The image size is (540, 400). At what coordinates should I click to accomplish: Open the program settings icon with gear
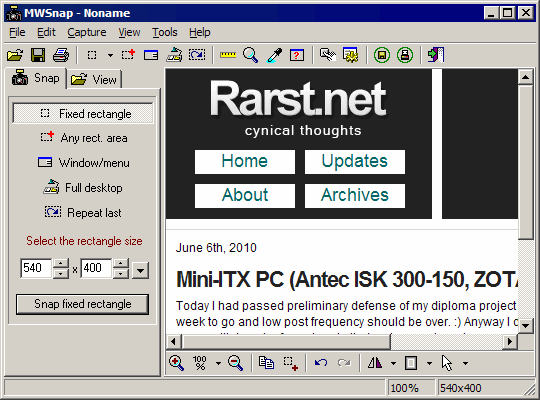tap(351, 55)
